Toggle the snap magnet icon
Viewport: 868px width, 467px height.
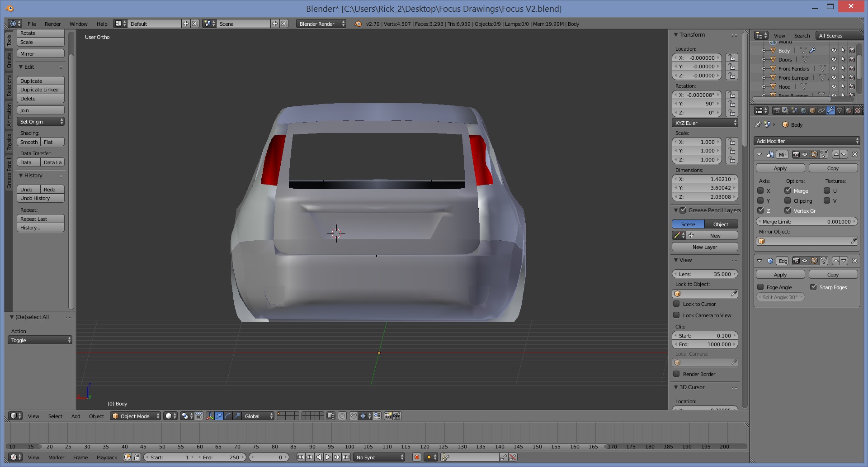353,416
